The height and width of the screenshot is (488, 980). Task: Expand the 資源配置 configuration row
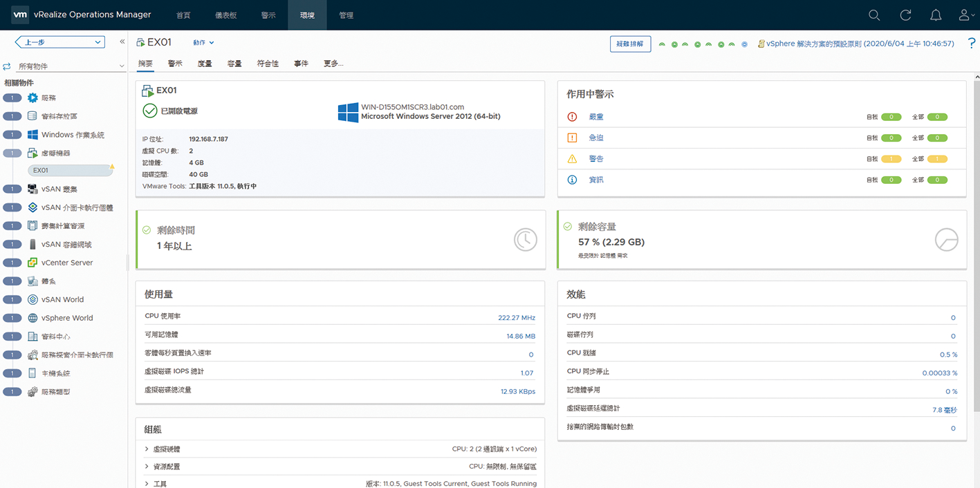[147, 467]
